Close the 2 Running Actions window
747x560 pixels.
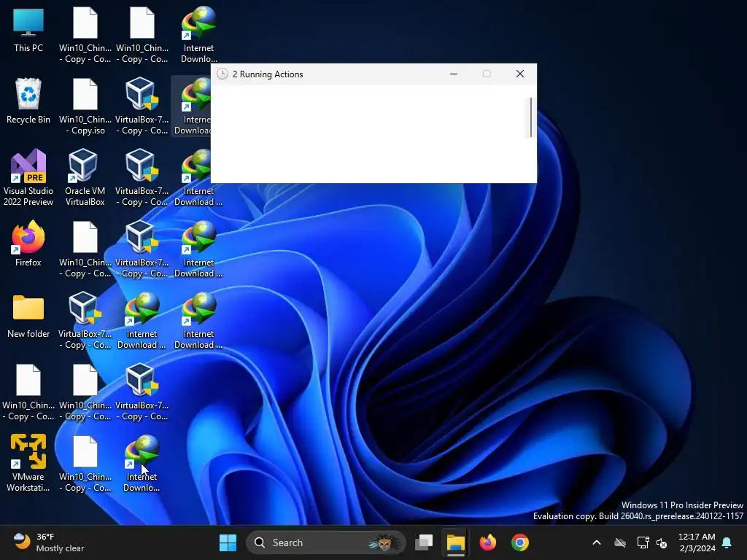point(519,74)
